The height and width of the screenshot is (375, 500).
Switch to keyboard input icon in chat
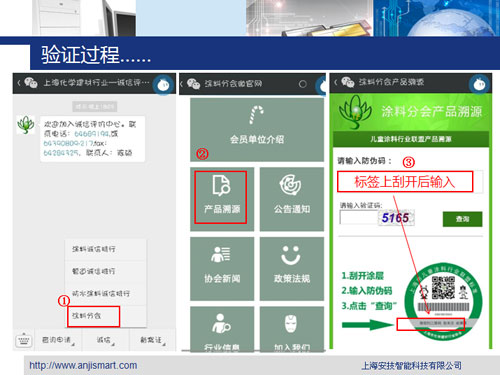point(23,340)
